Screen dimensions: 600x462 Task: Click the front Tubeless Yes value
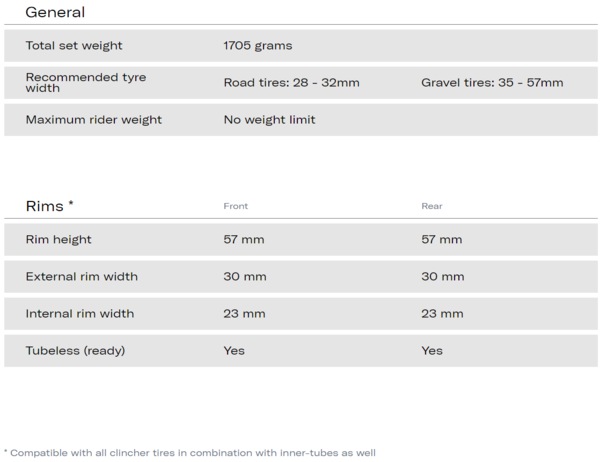[234, 351]
